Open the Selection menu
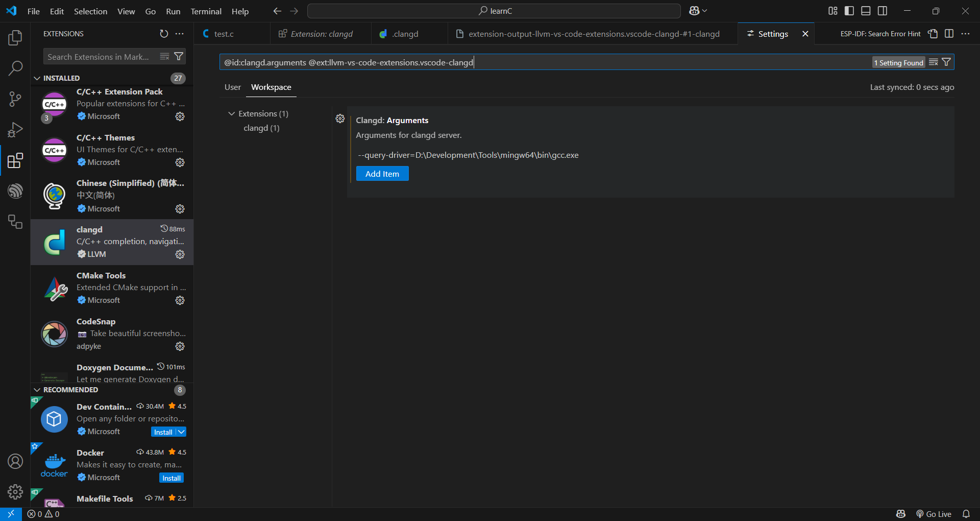The height and width of the screenshot is (521, 980). pos(90,11)
